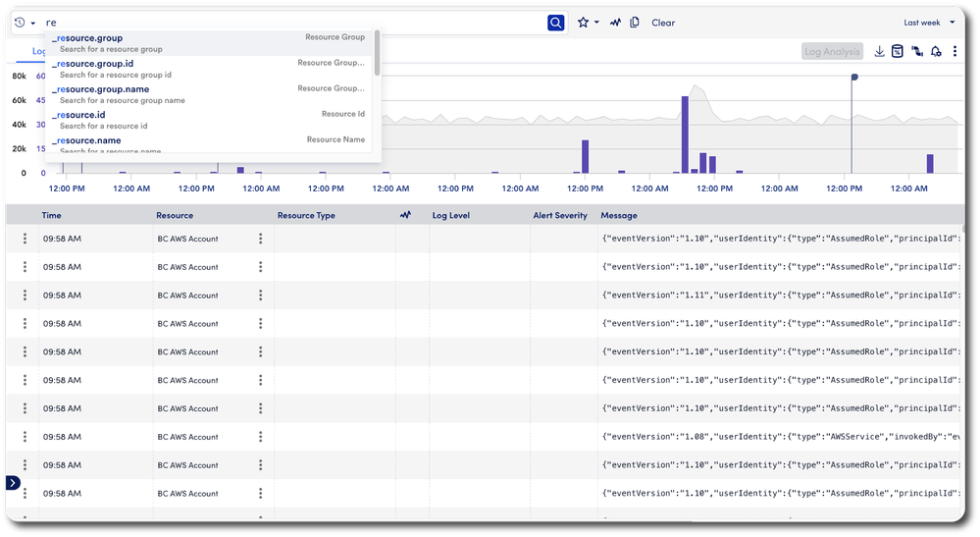Open the search history dropdown
Viewport: 980px width, 537px height.
point(26,23)
